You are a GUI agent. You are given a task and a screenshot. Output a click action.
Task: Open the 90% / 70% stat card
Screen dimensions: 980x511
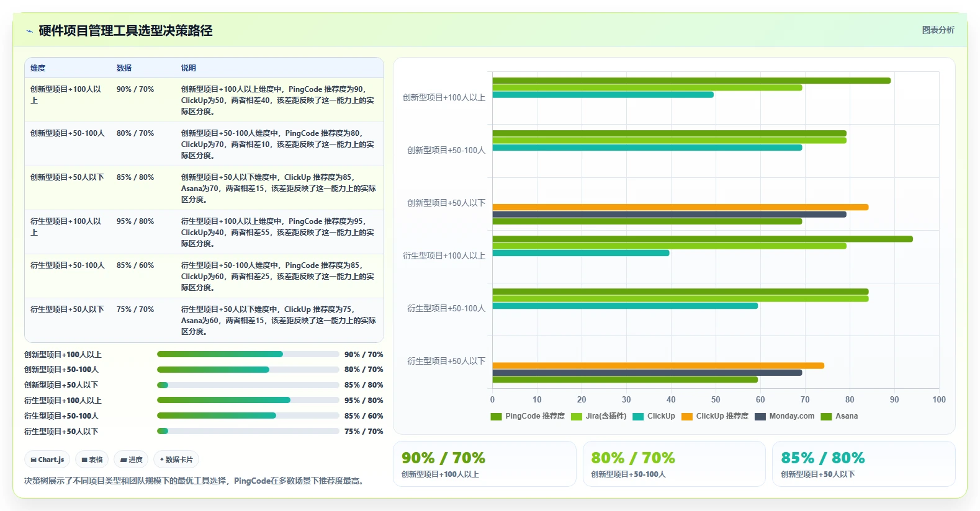(484, 464)
